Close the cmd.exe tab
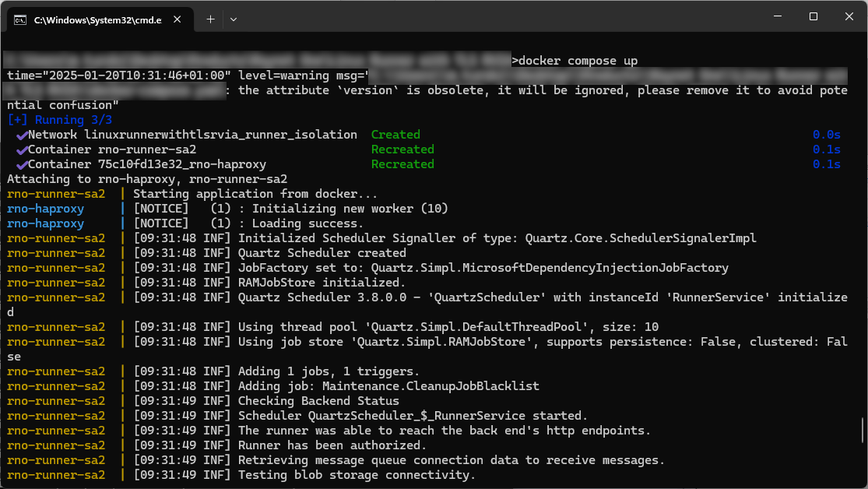 tap(178, 19)
